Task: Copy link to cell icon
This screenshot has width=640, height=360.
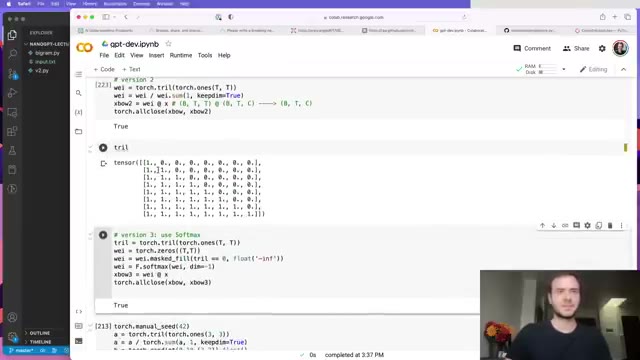Action: [565, 225]
